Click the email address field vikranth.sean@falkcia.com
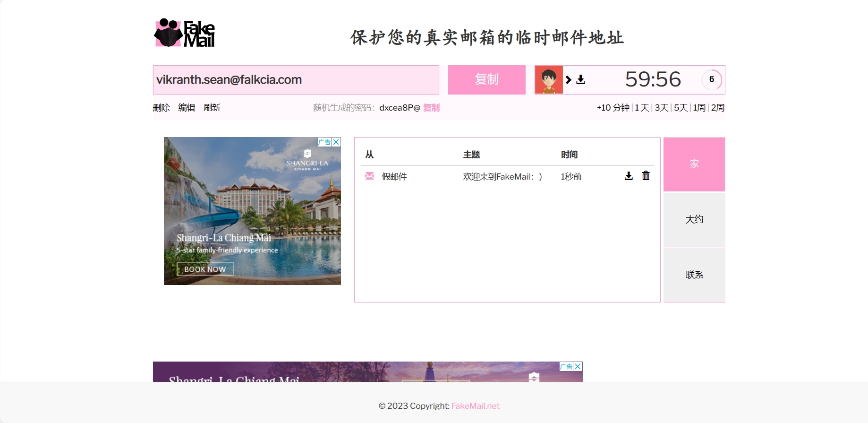 click(x=296, y=80)
